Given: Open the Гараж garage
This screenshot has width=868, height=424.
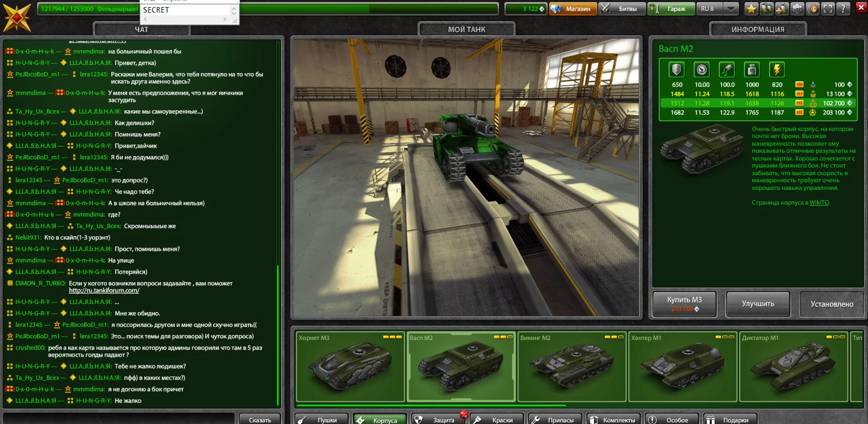Looking at the screenshot, I should [x=671, y=9].
